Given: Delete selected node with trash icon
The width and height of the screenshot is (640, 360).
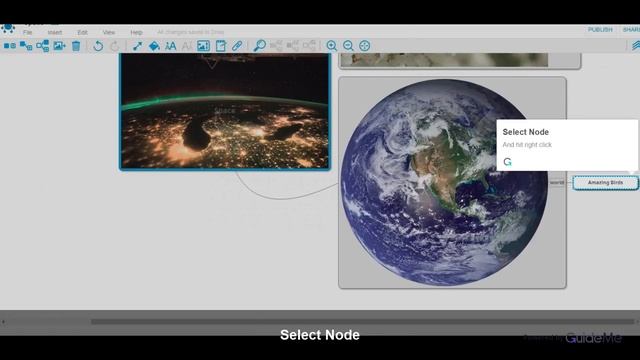Looking at the screenshot, I should pos(76,46).
